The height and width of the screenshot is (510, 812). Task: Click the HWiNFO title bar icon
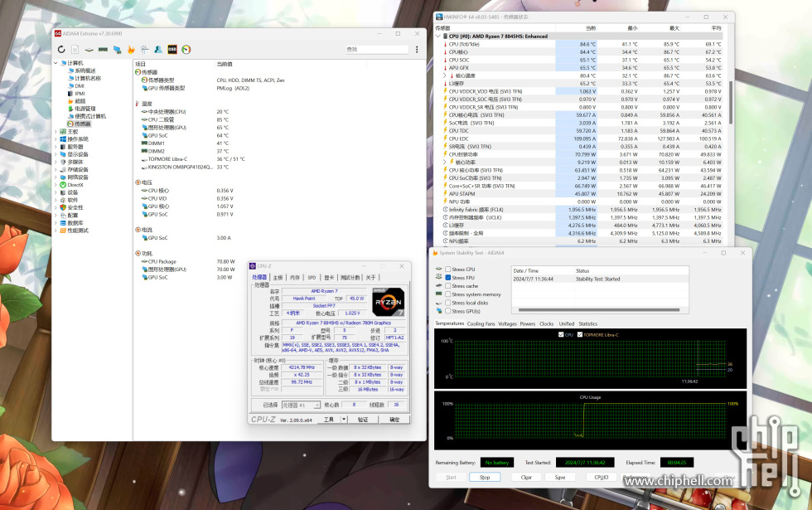tap(439, 17)
